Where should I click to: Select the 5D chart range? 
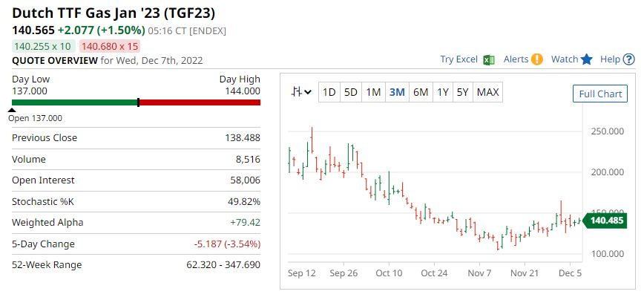point(351,92)
